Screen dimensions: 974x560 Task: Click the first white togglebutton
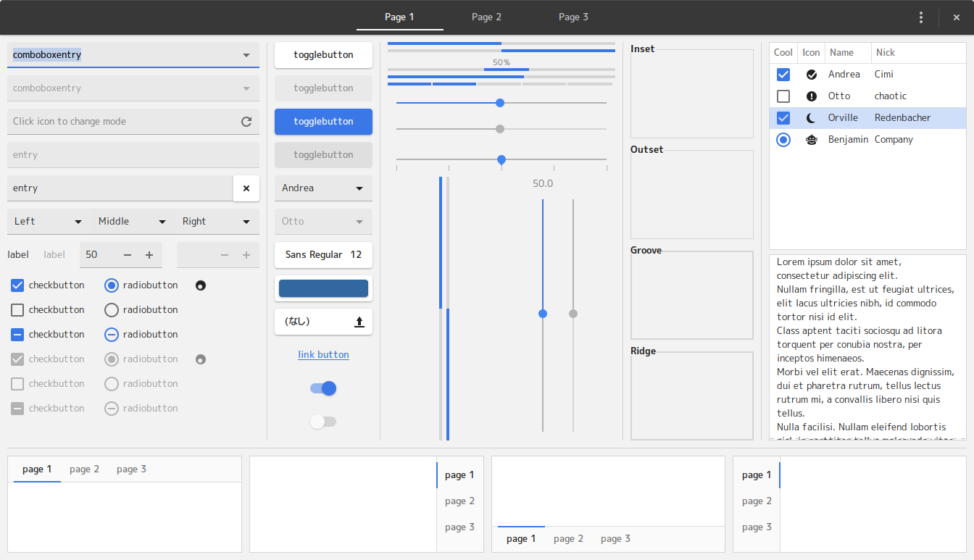click(323, 55)
